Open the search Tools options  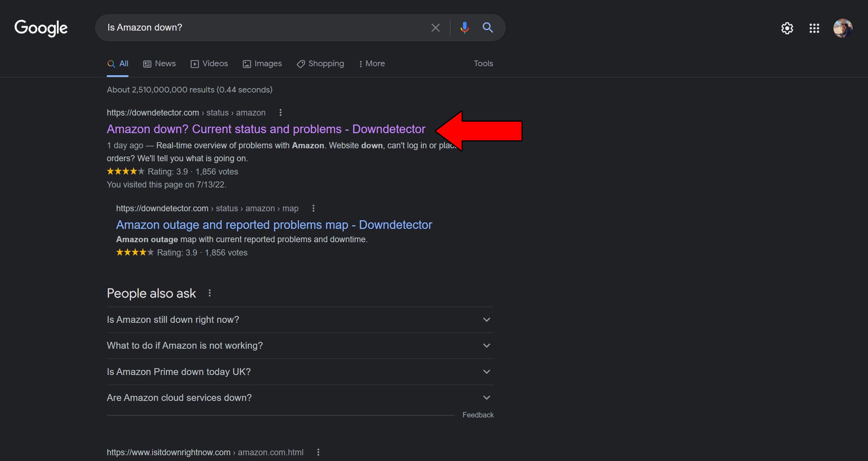483,63
